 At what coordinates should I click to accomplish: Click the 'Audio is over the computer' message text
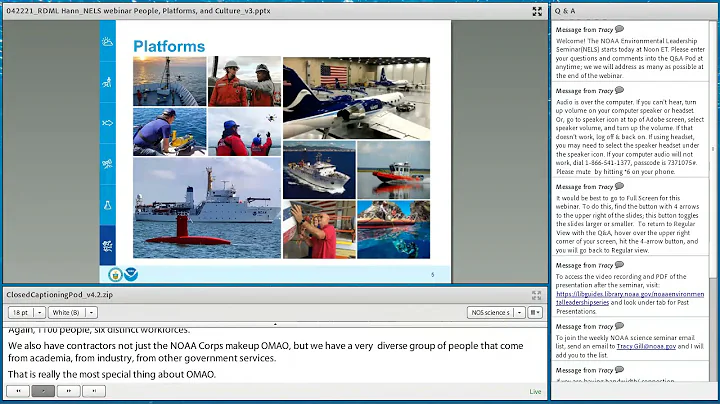click(630, 137)
